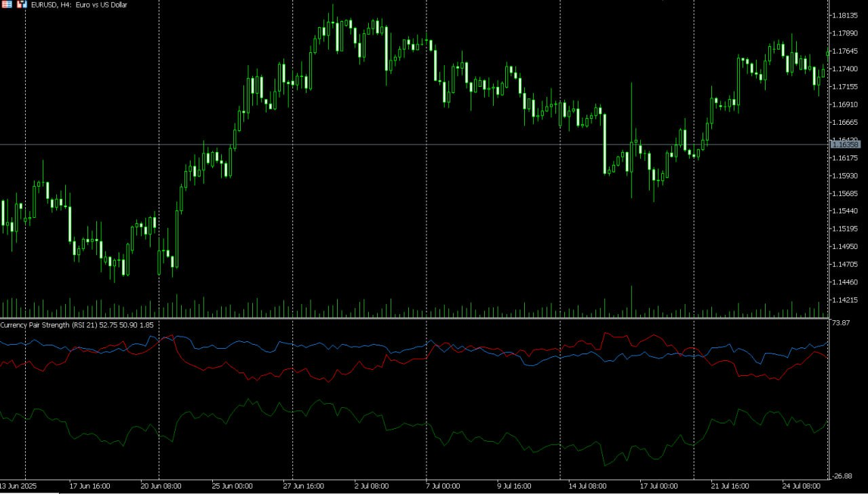
Task: Click the 17 Jun 16:00 time label
Action: (90, 486)
